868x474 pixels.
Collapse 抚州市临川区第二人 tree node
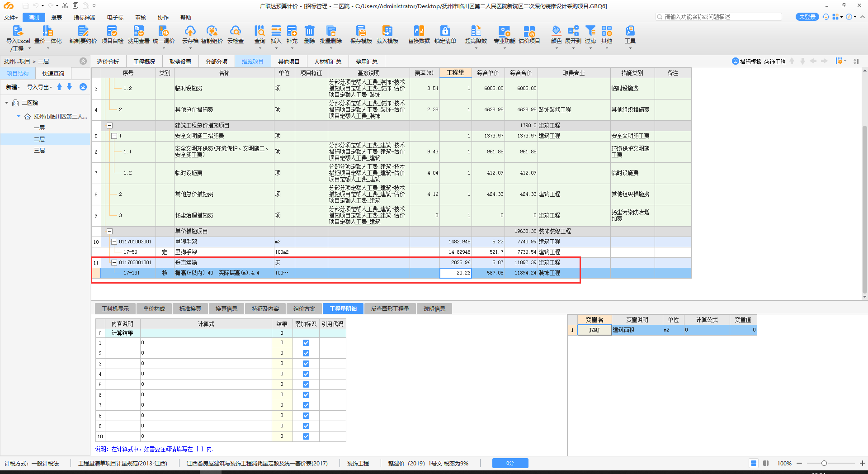pos(19,117)
